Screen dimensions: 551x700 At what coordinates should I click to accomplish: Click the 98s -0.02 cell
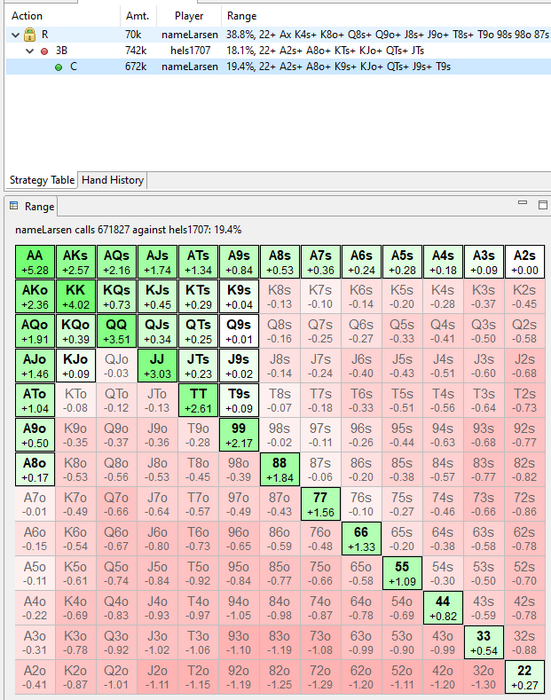click(280, 435)
